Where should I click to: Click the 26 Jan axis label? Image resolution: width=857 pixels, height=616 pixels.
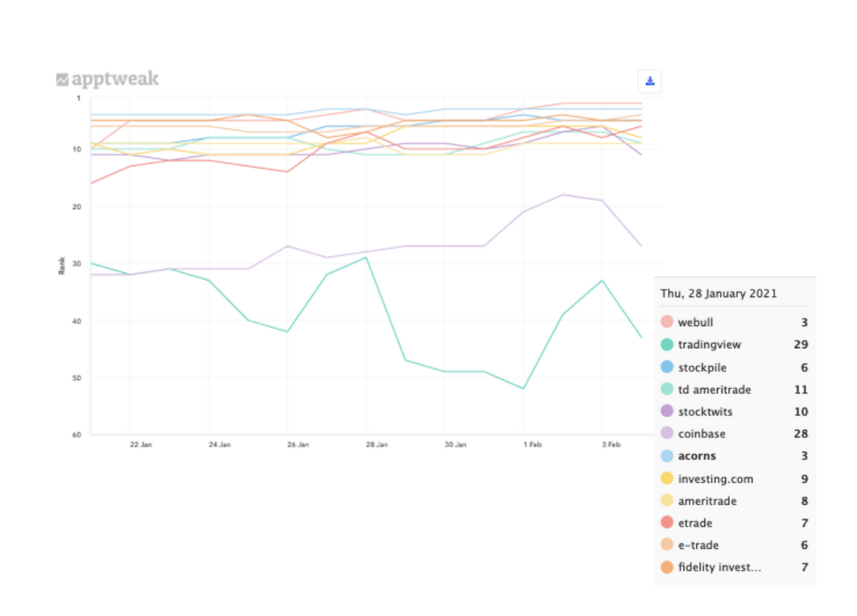pos(298,444)
